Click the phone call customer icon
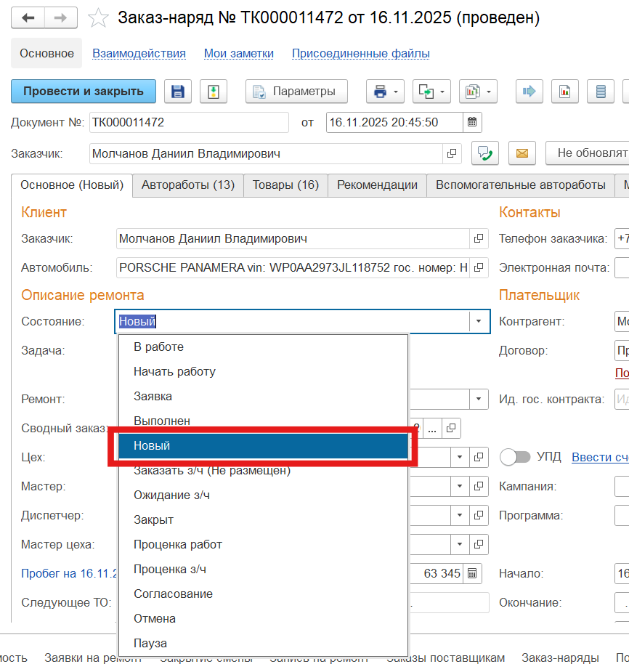This screenshot has width=629, height=672. click(x=484, y=153)
